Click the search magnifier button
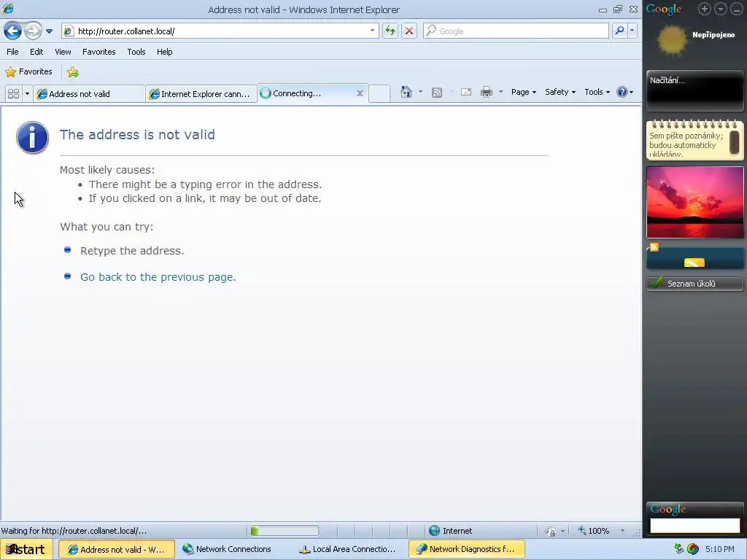The width and height of the screenshot is (747, 560). tap(619, 31)
